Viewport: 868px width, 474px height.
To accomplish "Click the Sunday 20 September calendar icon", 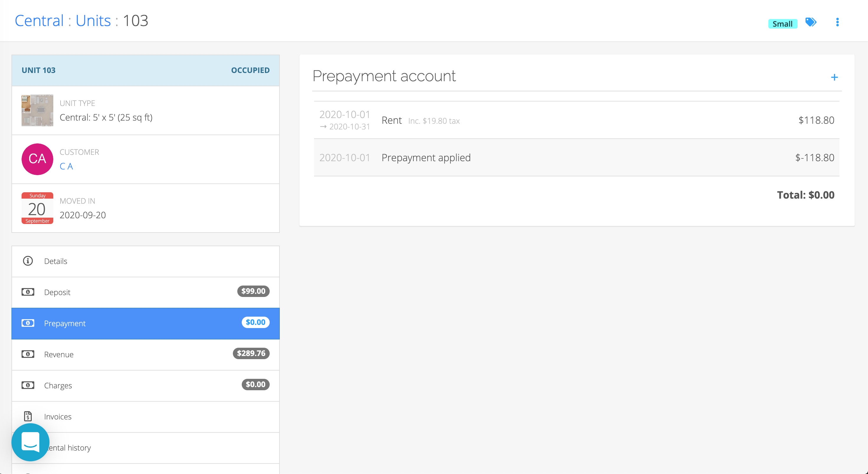I will (x=37, y=208).
